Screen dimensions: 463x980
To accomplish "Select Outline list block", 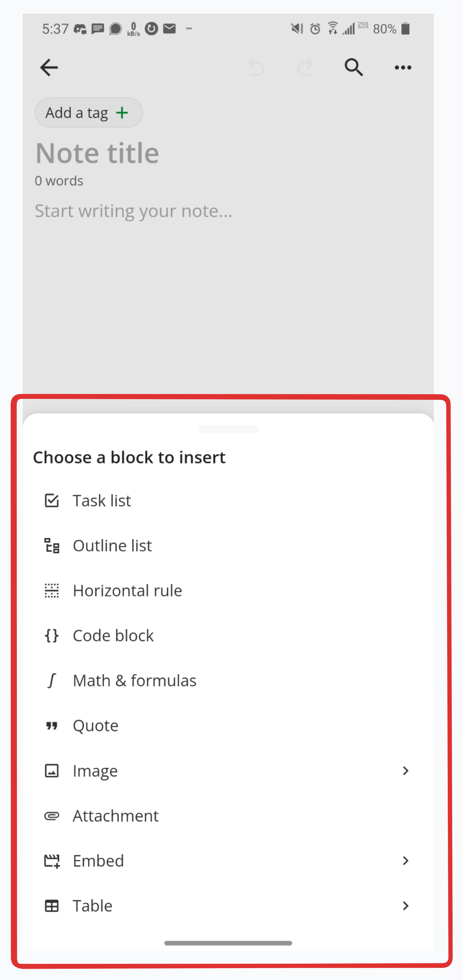I will pyautogui.click(x=112, y=546).
